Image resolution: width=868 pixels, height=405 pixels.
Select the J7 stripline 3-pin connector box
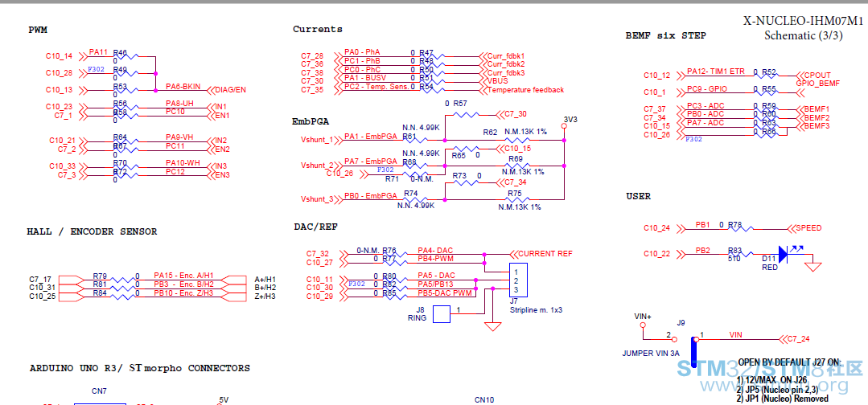click(518, 281)
